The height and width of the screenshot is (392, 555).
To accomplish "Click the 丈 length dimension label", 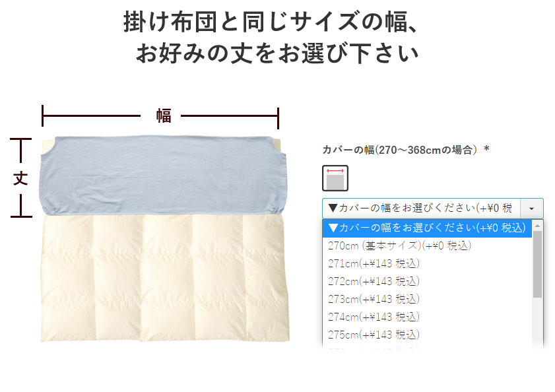I will (x=20, y=178).
